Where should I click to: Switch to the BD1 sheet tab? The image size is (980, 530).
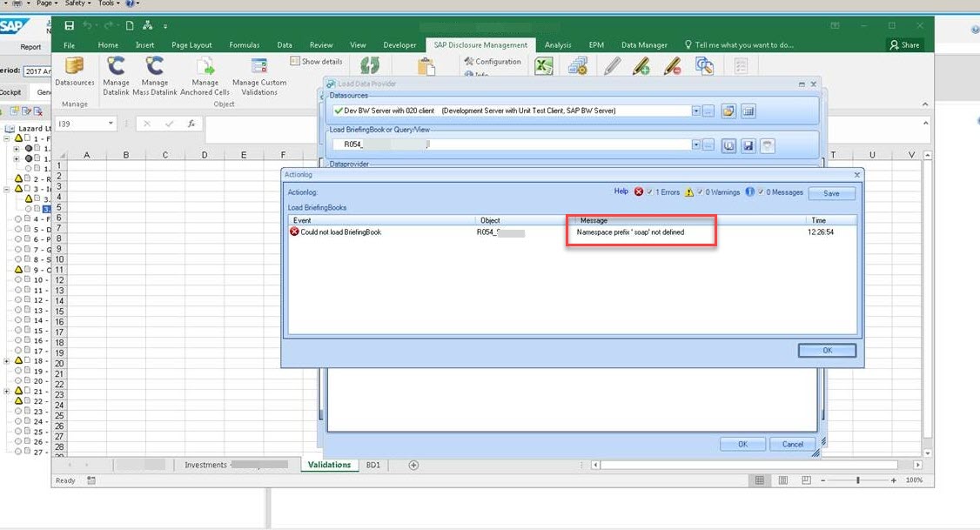click(373, 465)
